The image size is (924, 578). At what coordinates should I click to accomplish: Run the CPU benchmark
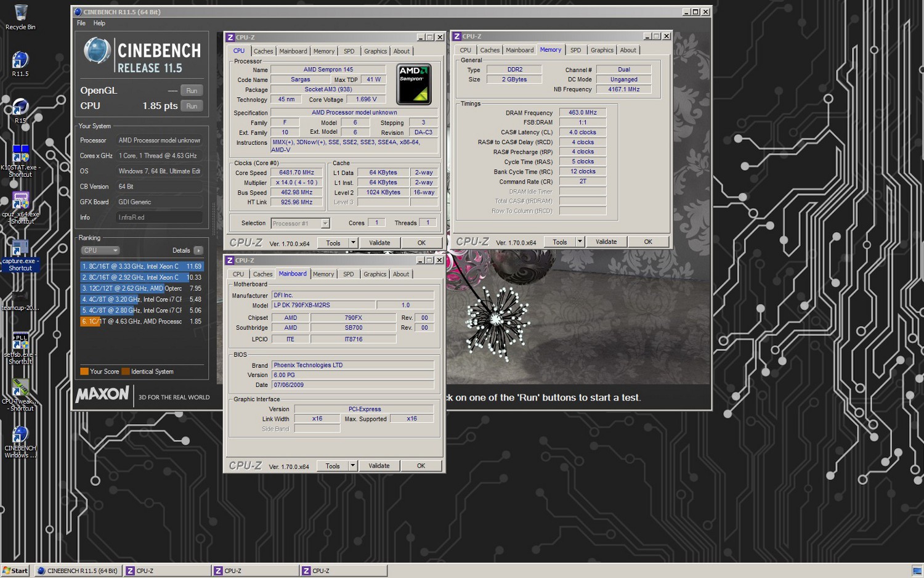(192, 106)
